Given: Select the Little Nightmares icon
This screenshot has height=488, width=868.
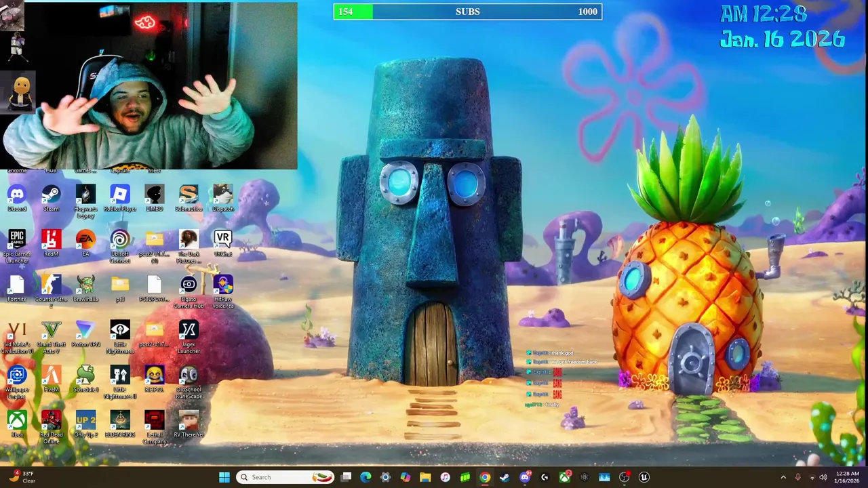Looking at the screenshot, I should 120,337.
